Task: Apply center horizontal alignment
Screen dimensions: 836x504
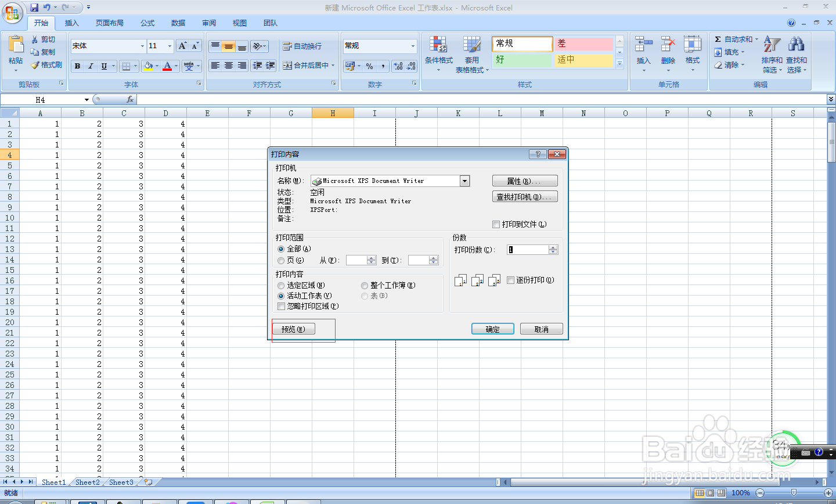Action: click(228, 66)
